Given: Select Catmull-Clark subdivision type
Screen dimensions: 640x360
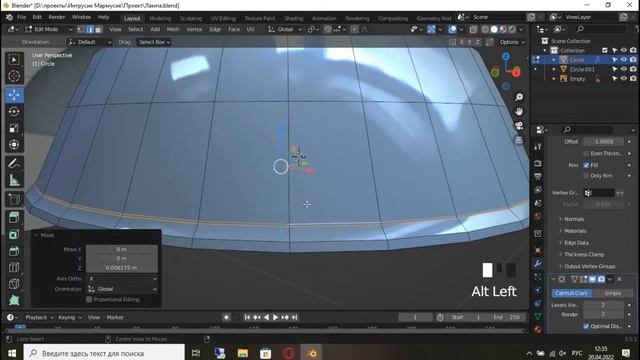Looking at the screenshot, I should coord(572,293).
